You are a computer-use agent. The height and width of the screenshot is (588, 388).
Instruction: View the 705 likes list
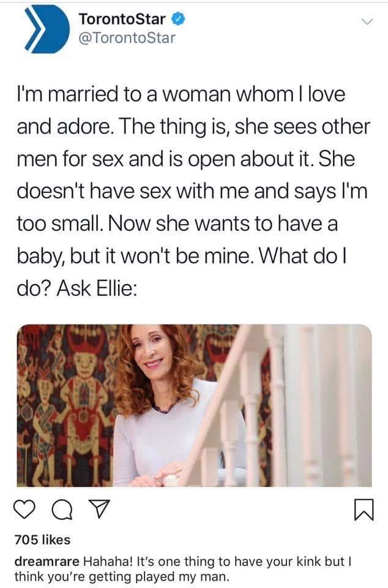42,540
